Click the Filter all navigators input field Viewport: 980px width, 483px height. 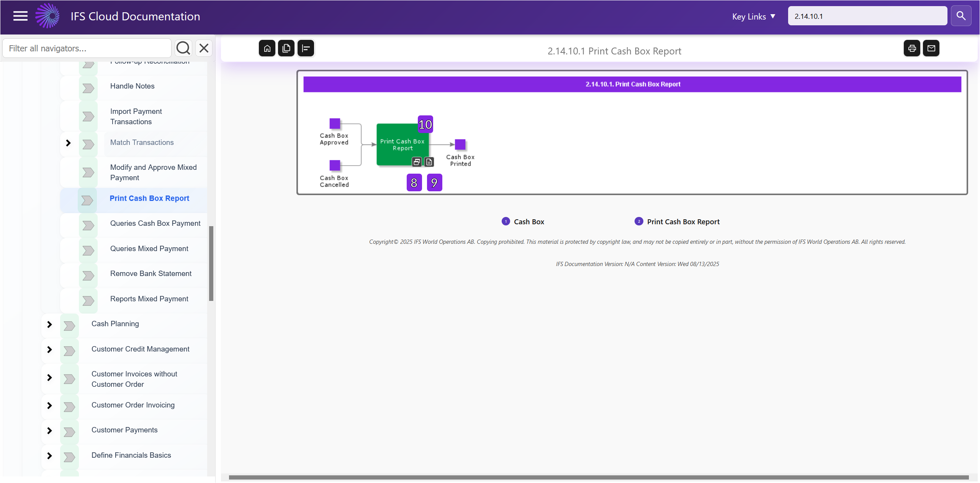click(x=87, y=48)
